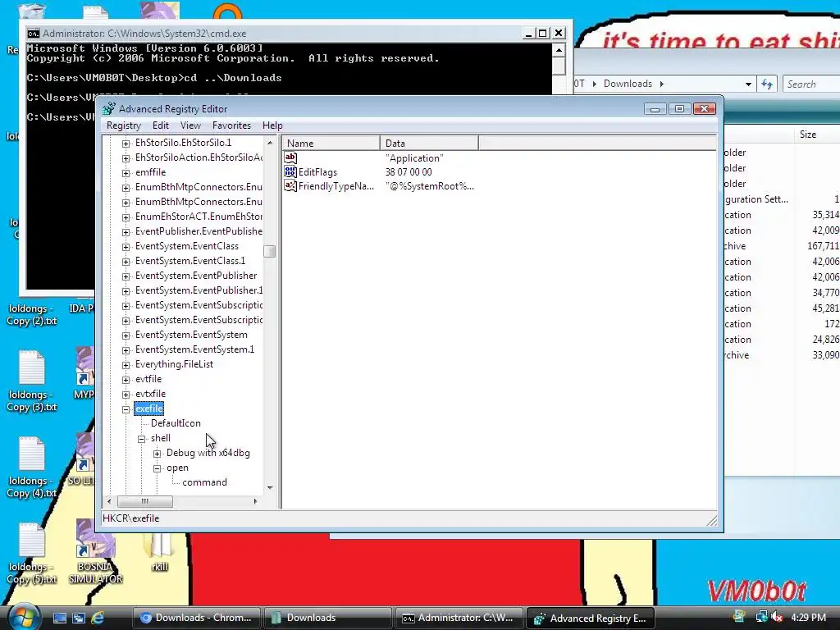Viewport: 840px width, 630px height.
Task: Select the DefaultIcon subkey
Action: [x=176, y=423]
